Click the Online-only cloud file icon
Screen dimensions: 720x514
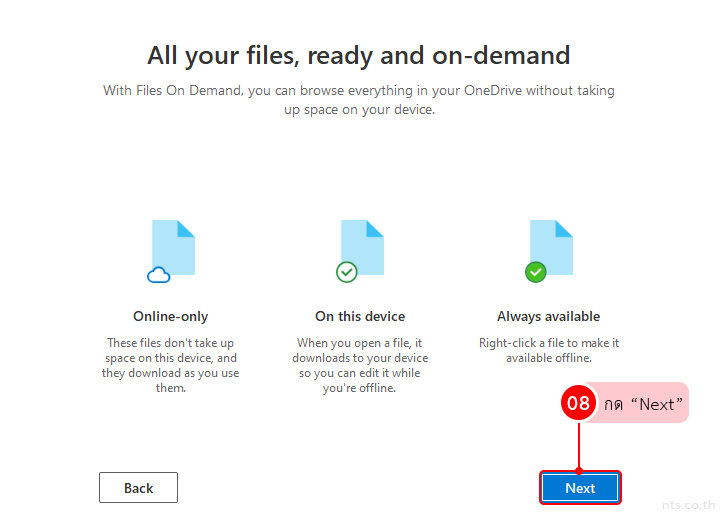pos(171,251)
